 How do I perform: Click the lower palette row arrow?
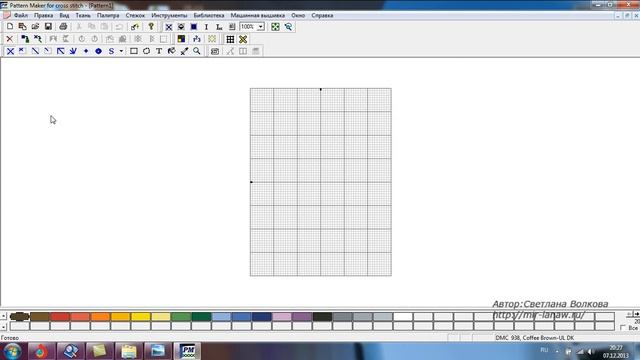click(4, 327)
